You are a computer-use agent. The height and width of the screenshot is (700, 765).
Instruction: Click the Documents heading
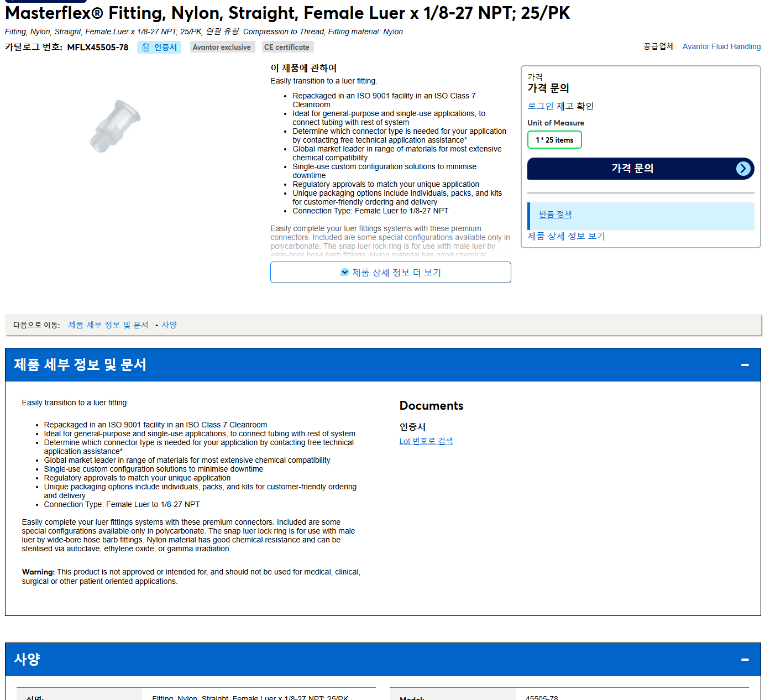click(x=432, y=406)
